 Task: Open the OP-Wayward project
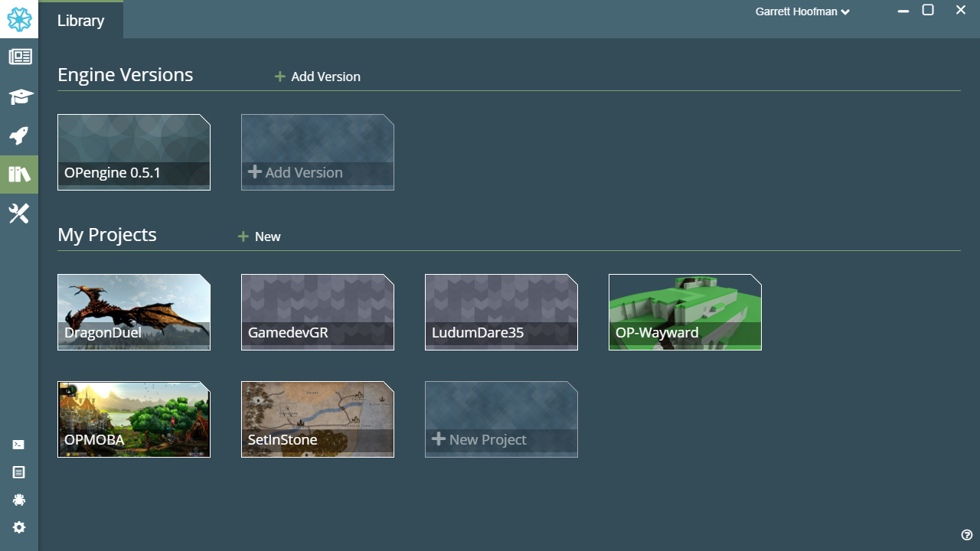[685, 312]
